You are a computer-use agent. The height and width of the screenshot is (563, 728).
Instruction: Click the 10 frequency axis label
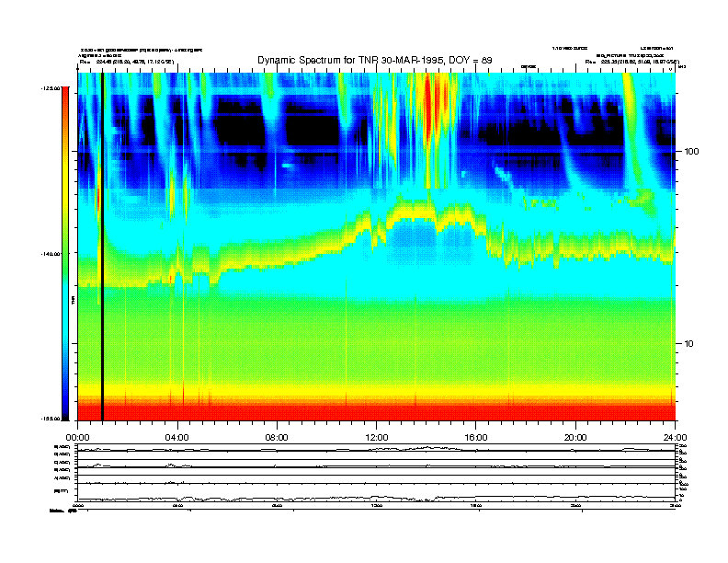[x=689, y=344]
